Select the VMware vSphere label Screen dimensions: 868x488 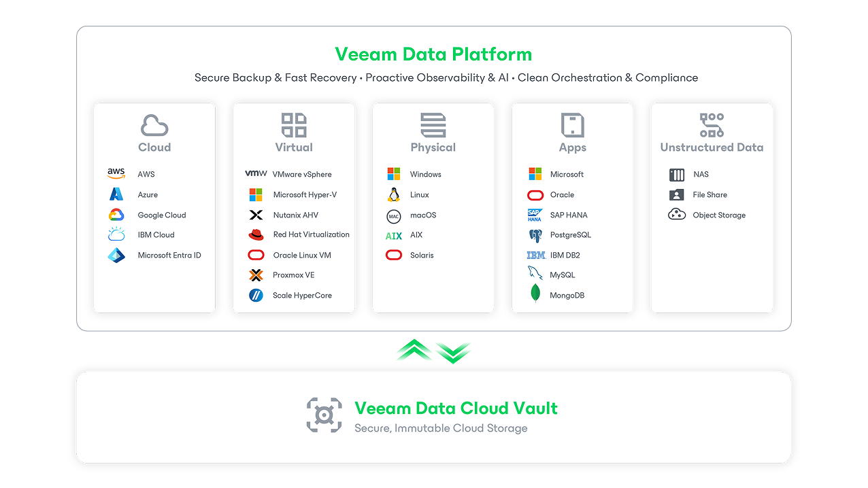pos(302,175)
